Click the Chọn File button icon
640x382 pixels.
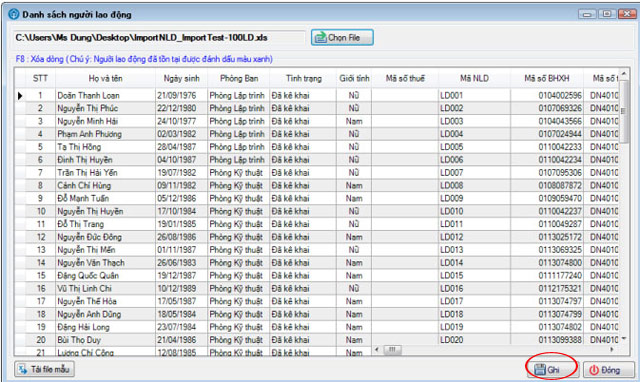click(x=321, y=38)
